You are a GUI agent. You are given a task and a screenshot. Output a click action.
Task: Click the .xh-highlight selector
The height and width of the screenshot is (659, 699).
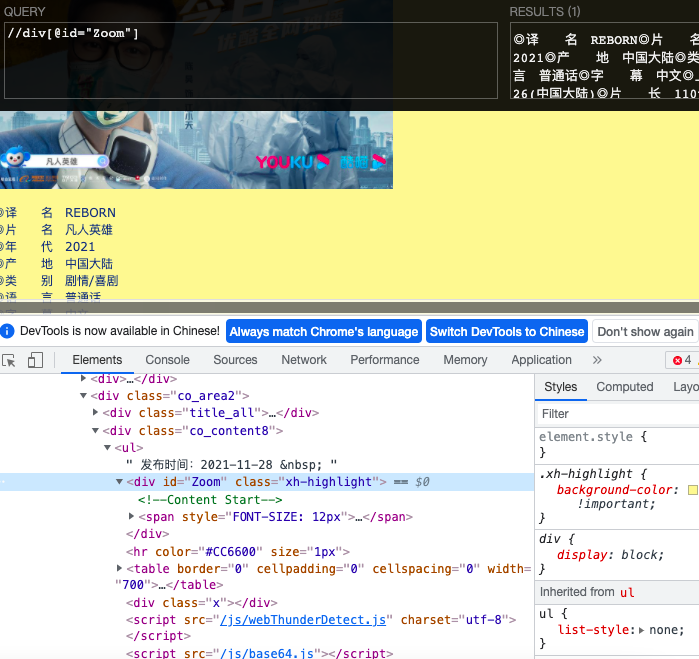coord(585,474)
